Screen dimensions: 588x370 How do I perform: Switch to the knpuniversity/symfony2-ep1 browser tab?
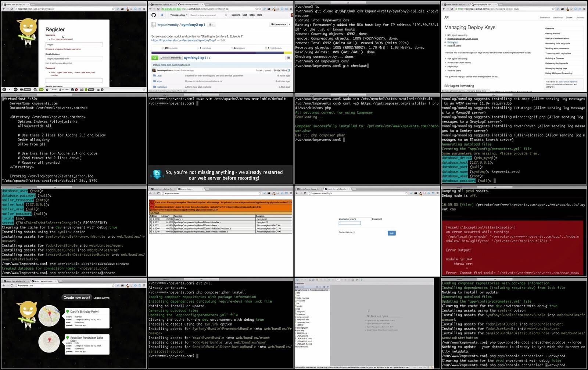[x=190, y=4]
